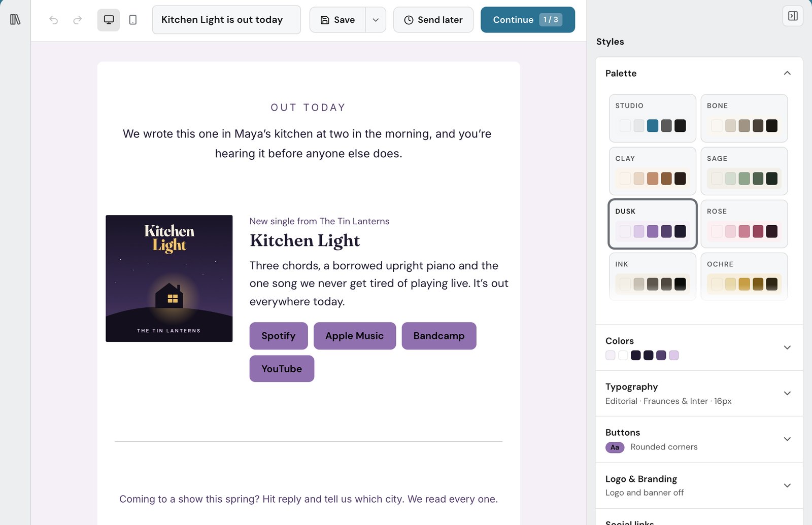Select the OUT TODAY heading text
Image resolution: width=812 pixels, height=525 pixels.
(308, 108)
